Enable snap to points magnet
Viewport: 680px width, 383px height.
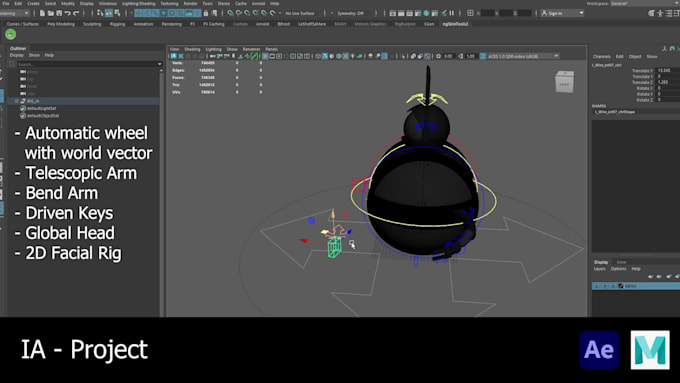coord(247,13)
